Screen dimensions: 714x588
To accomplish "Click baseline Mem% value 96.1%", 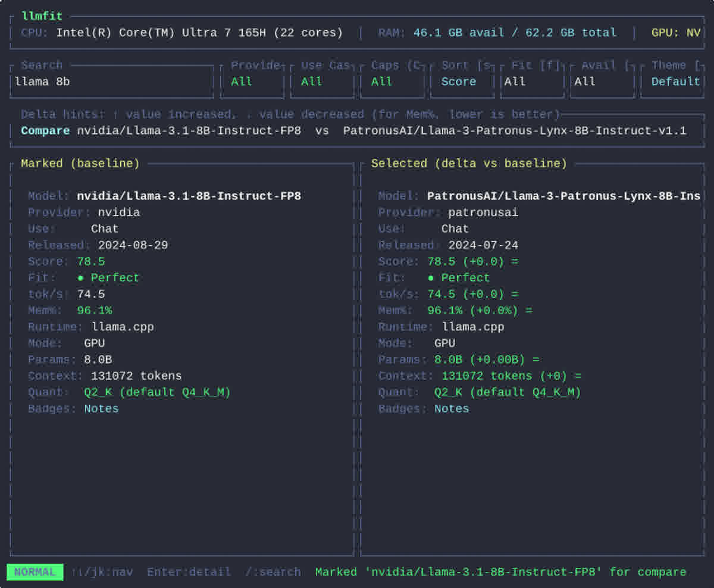I will pos(95,311).
